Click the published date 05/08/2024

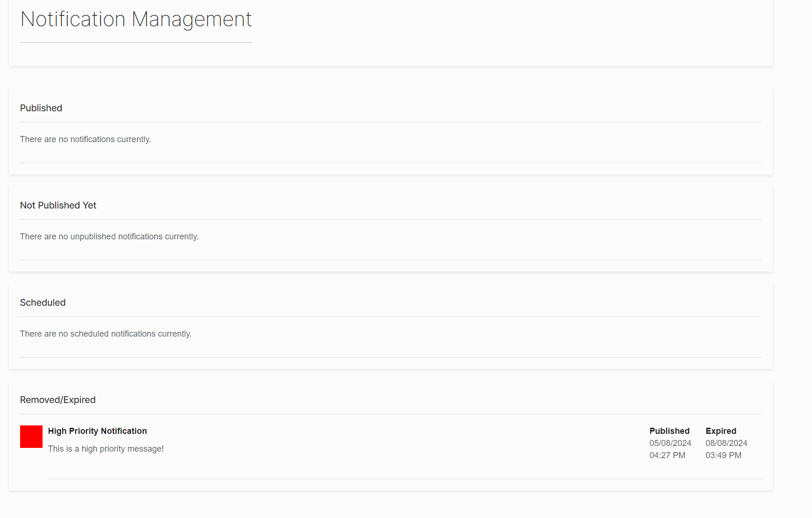tap(670, 443)
